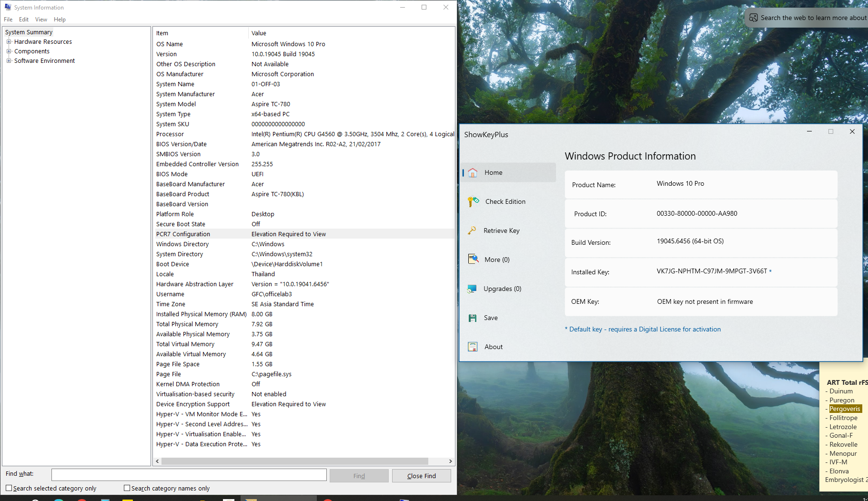868x501 pixels.
Task: Click the Find what text field
Action: 189,475
